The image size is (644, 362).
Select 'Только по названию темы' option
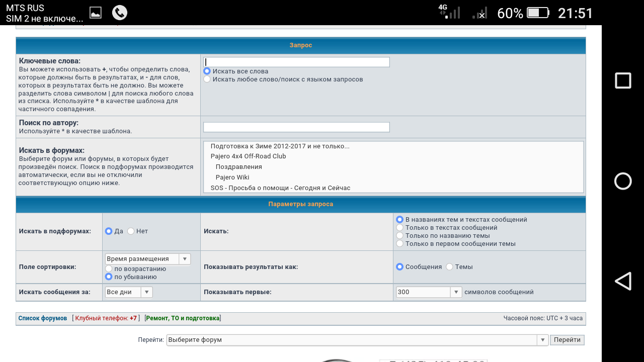point(400,236)
